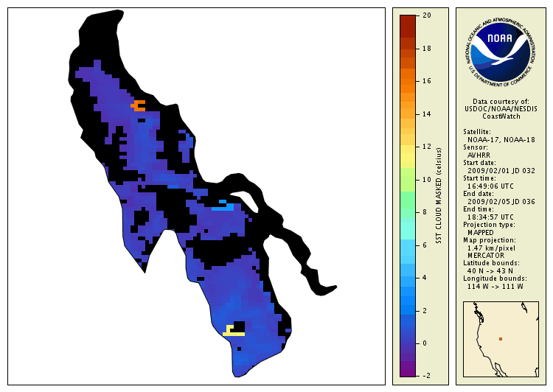Click the 'End date:' label
Viewport: 553px width, 392px height.
[479, 194]
